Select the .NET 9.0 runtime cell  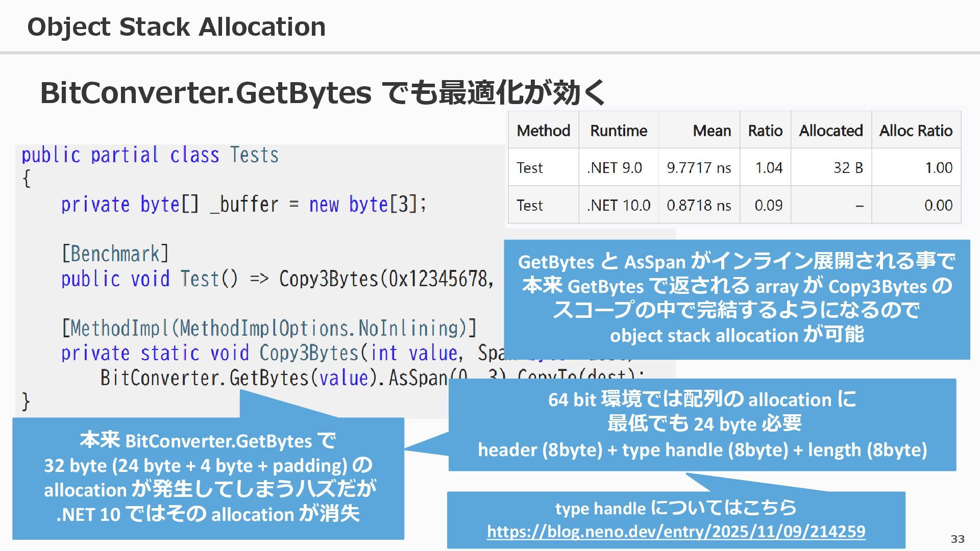click(615, 168)
